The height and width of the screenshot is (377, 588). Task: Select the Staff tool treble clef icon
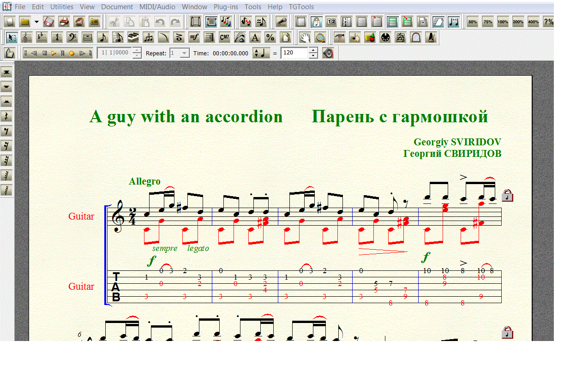[x=27, y=37]
